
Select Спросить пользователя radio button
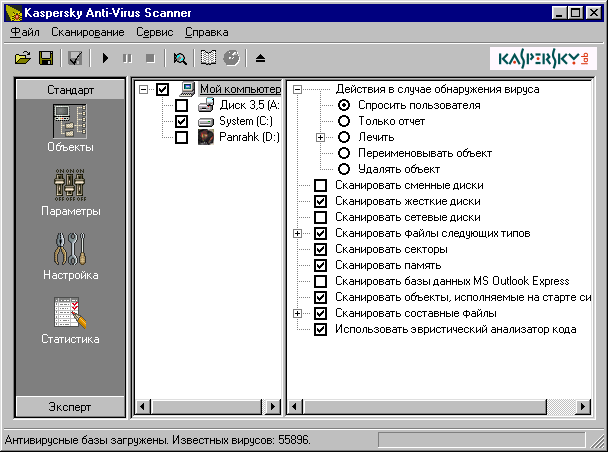pos(344,105)
